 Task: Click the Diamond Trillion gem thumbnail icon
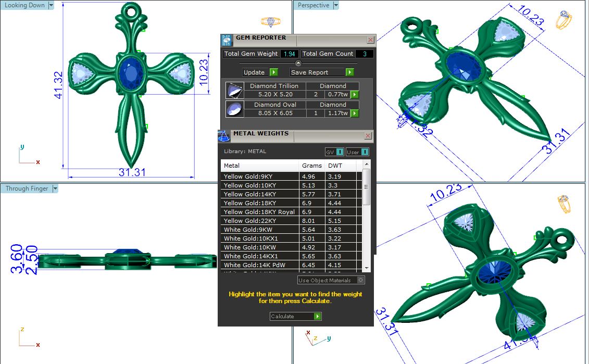pyautogui.click(x=234, y=91)
